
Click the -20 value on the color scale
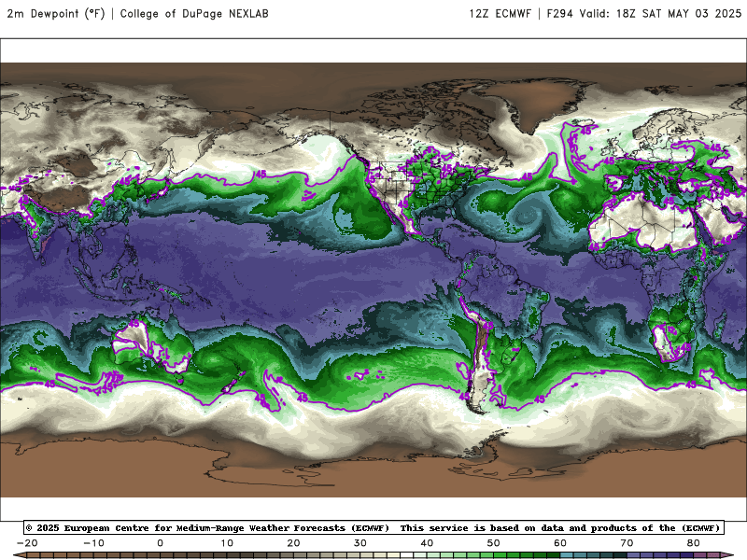[x=27, y=543]
